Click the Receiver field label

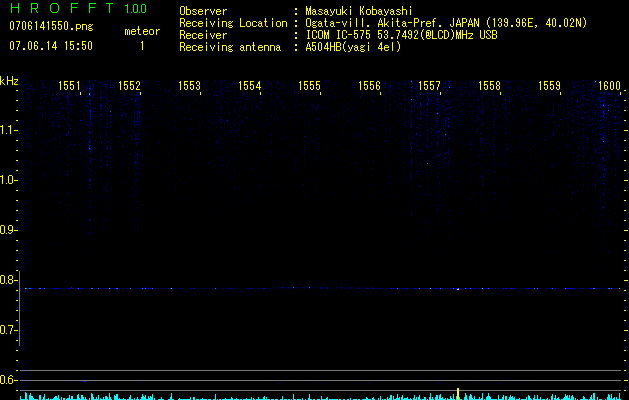pos(203,35)
